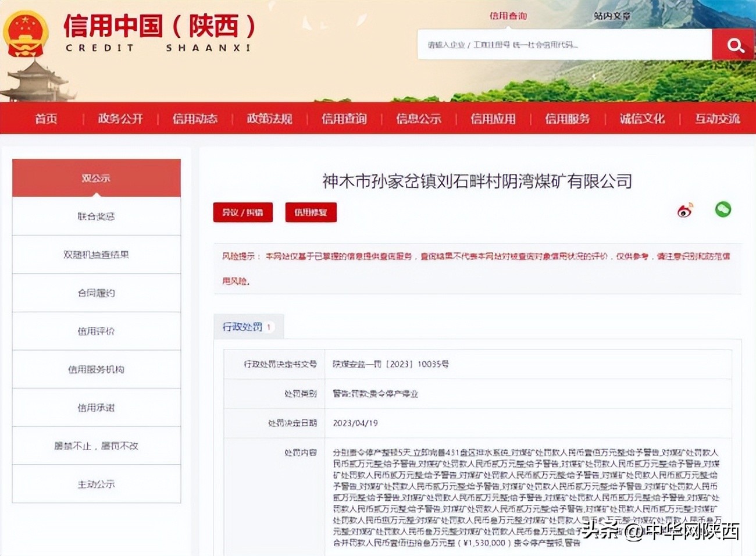Share the page via the WeChat icon

click(x=723, y=209)
